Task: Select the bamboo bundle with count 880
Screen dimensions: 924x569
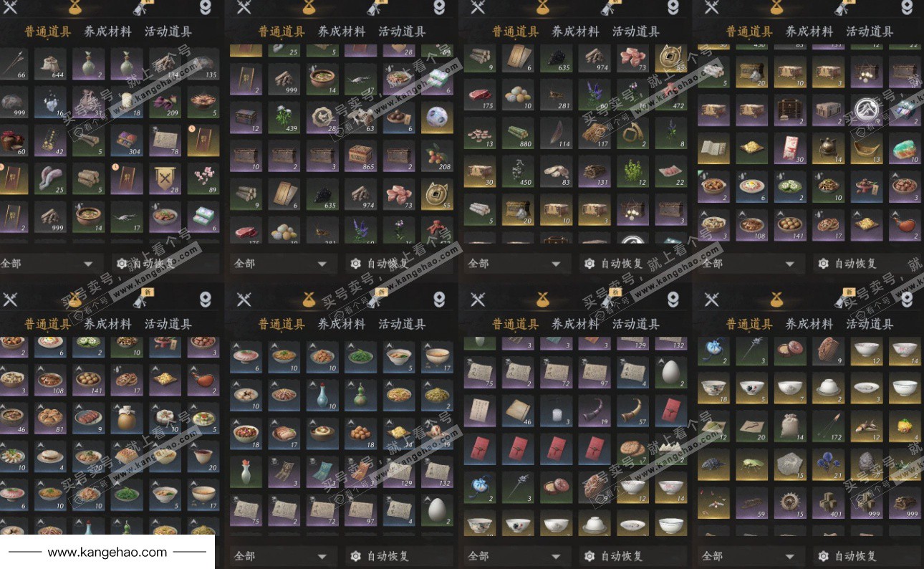Action: pyautogui.click(x=517, y=133)
